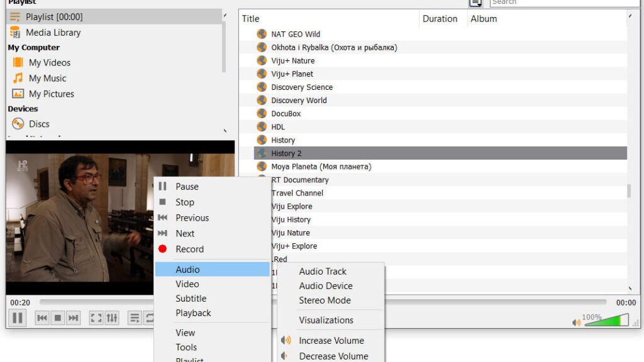
Task: Open extended settings equalizer button
Action: coord(112,317)
